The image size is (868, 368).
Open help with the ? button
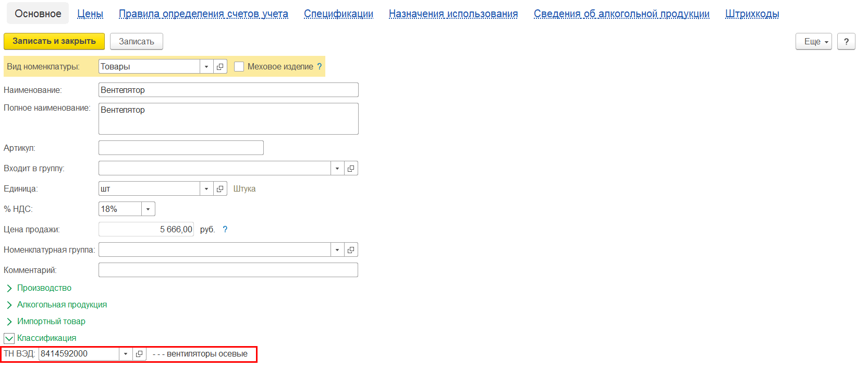[846, 41]
